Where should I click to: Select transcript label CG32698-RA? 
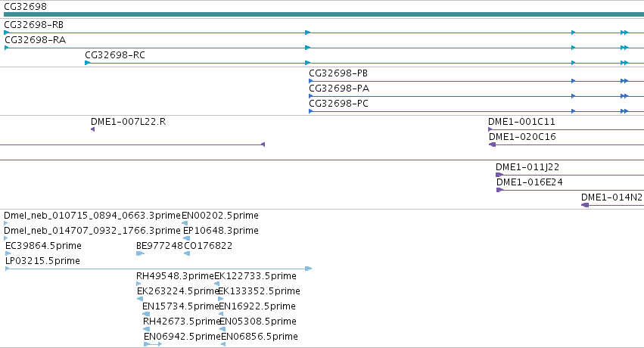[36, 40]
